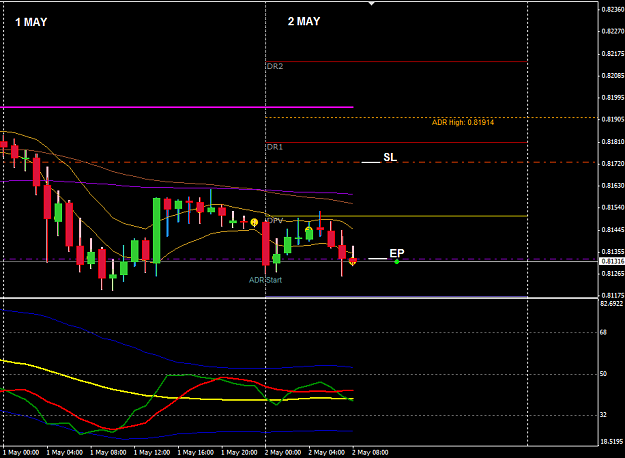Click the 0.81905 price axis label

click(x=613, y=119)
